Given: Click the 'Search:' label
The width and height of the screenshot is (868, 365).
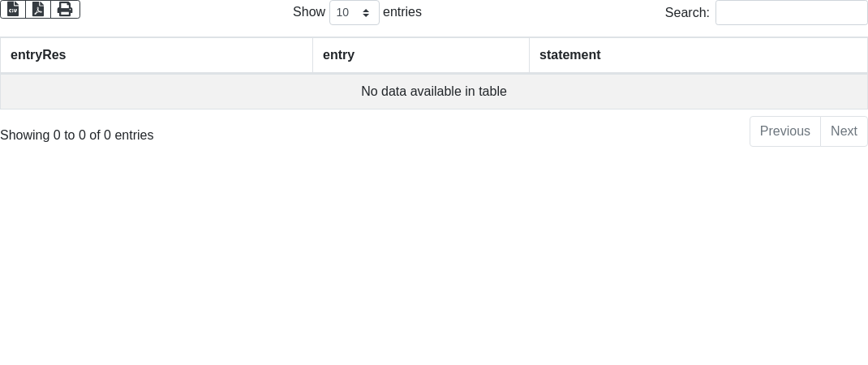Looking at the screenshot, I should click(686, 12).
